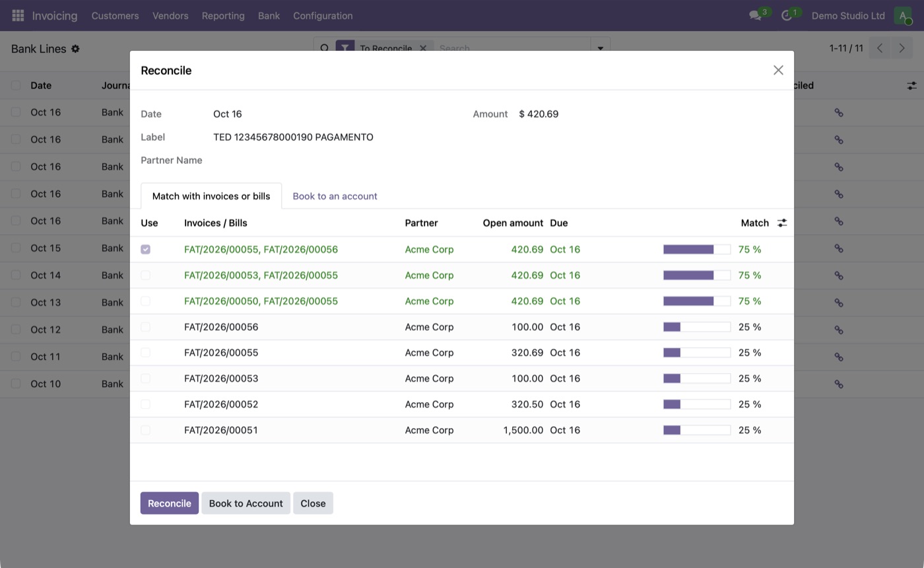Open the Reporting menu
Viewport: 924px width, 568px height.
tap(223, 15)
